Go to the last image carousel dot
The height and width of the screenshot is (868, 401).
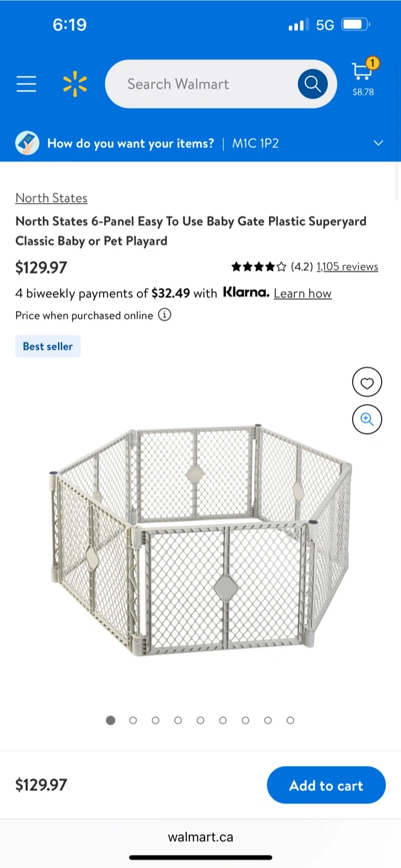290,720
